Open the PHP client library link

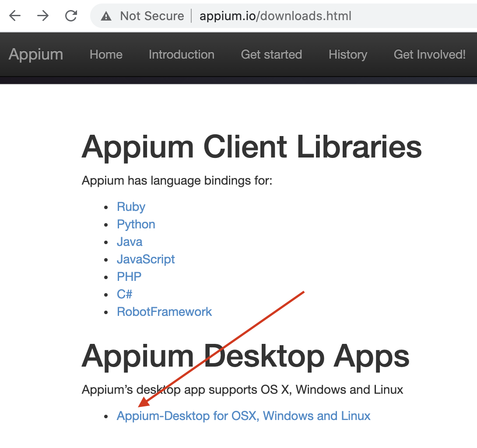tap(129, 276)
